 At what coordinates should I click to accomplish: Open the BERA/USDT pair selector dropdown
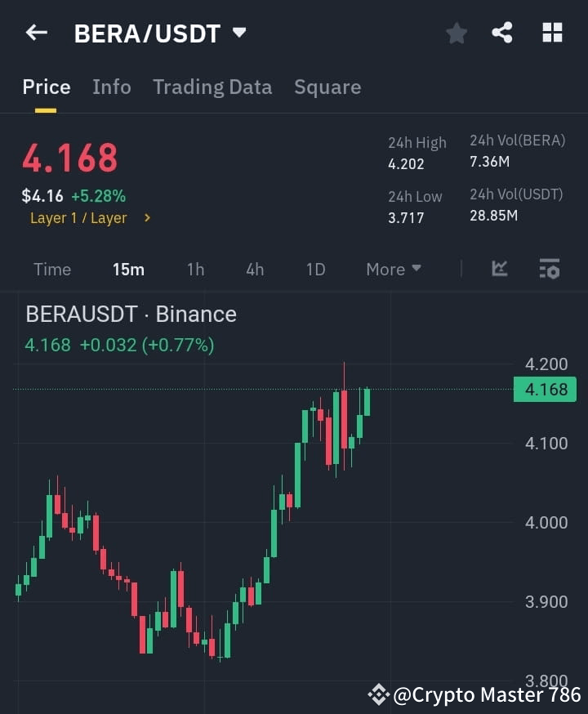(x=238, y=33)
